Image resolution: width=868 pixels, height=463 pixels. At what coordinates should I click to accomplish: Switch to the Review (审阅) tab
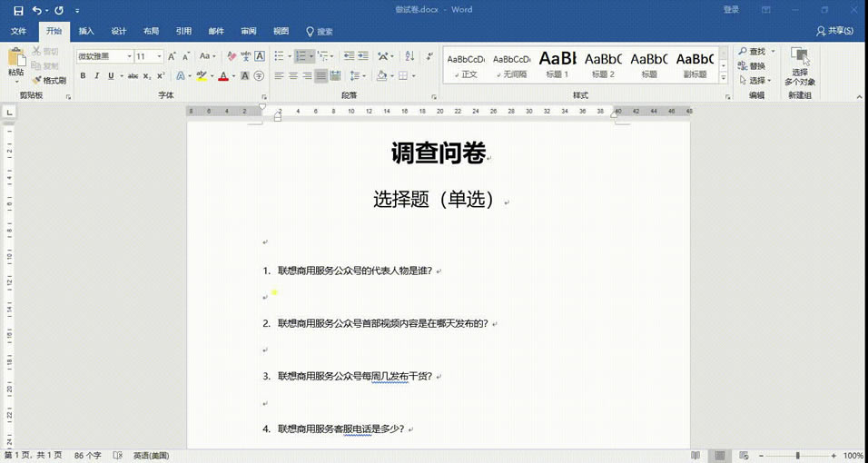[249, 32]
